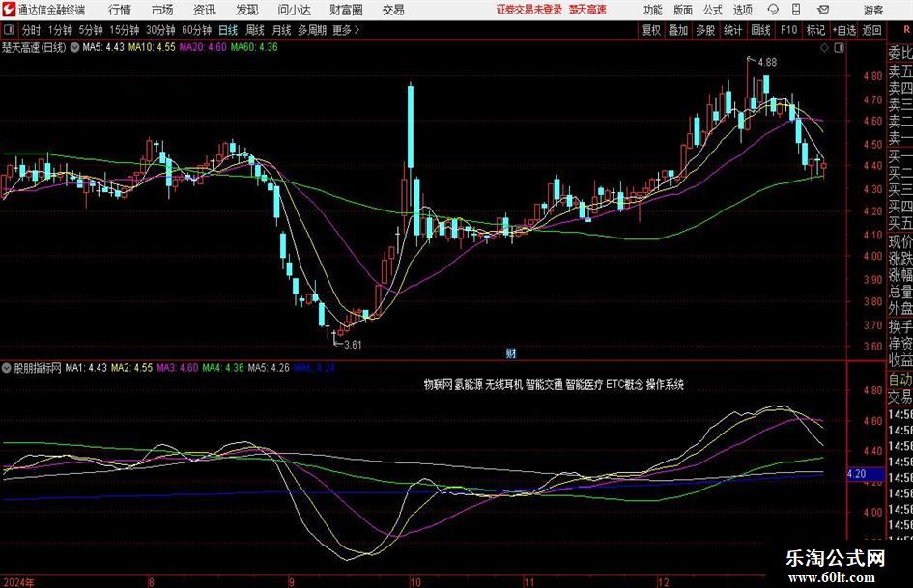Click the 4.88 high price label
The image size is (913, 588).
pos(767,62)
